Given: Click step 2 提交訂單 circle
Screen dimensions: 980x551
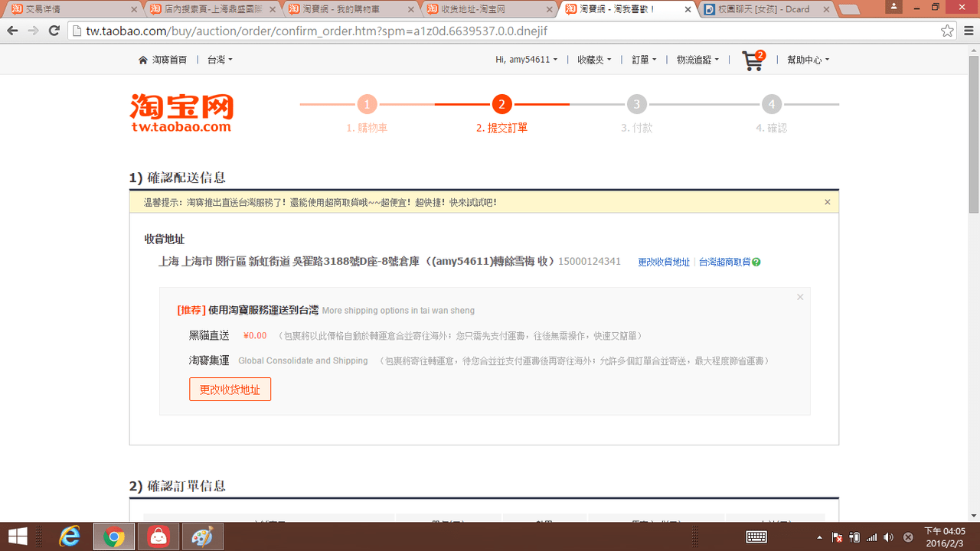Looking at the screenshot, I should point(501,104).
